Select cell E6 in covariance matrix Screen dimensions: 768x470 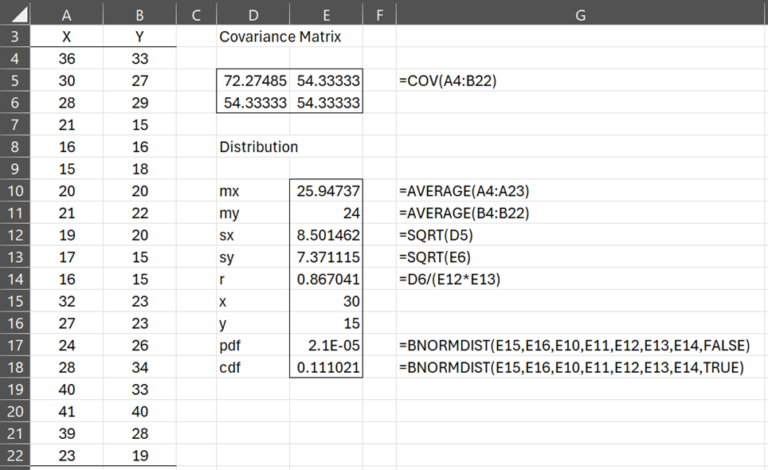point(325,102)
